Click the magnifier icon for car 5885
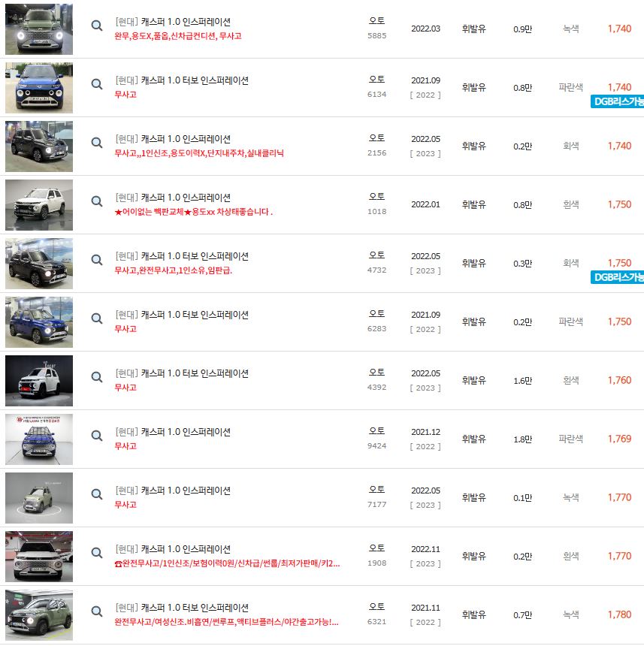This screenshot has height=646, width=644. click(x=97, y=26)
